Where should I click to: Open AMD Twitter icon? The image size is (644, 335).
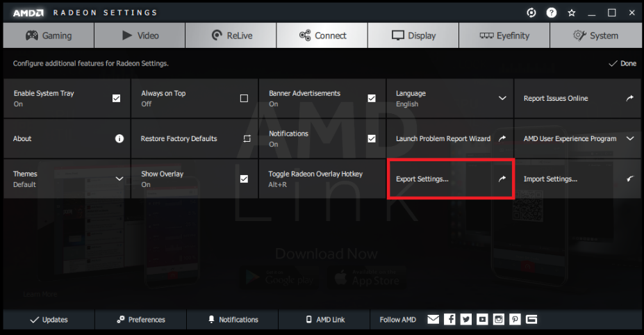click(x=466, y=320)
